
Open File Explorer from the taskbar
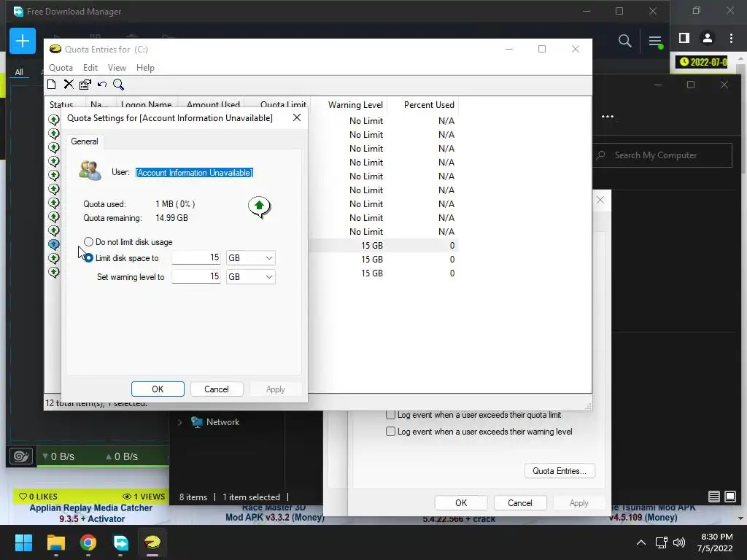click(x=55, y=542)
